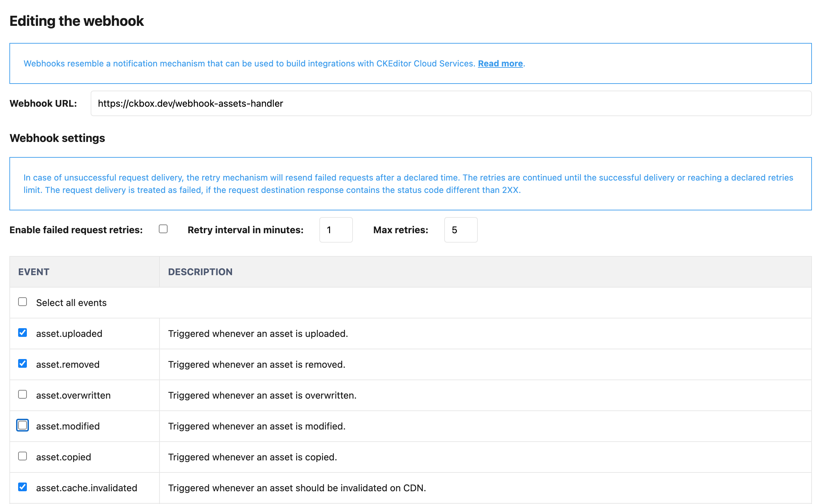Click the 'asset.copied' label

pos(63,457)
